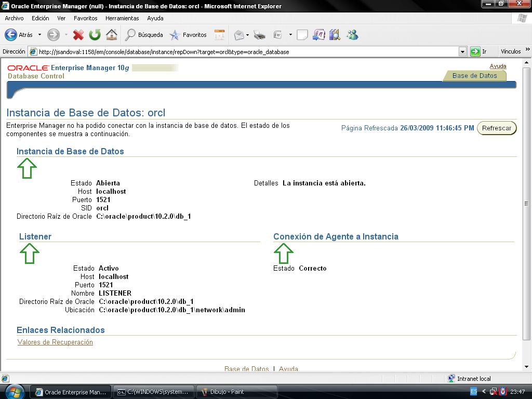Click inside the address bar URL field
Image resolution: width=532 pixels, height=399 pixels.
[x=248, y=51]
